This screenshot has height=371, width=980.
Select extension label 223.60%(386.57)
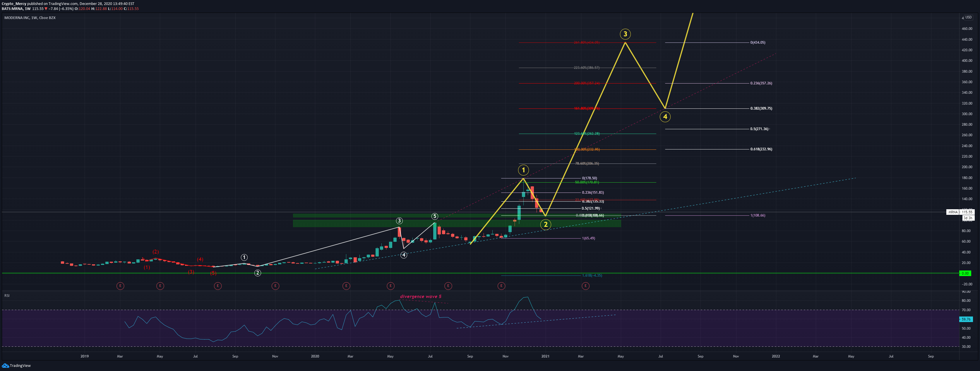pyautogui.click(x=587, y=68)
